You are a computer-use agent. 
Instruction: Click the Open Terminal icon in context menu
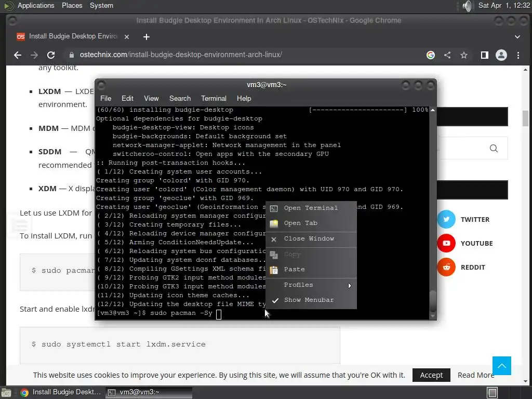coord(274,208)
